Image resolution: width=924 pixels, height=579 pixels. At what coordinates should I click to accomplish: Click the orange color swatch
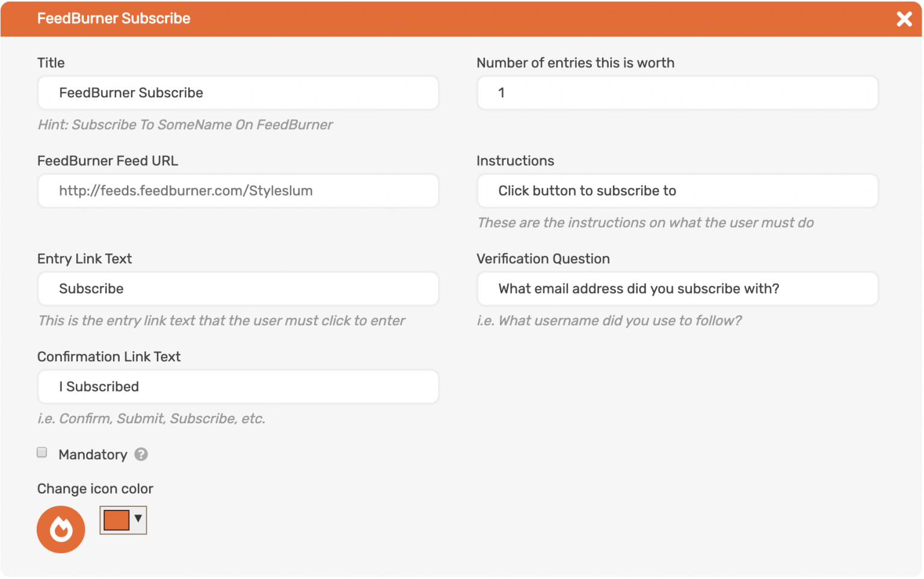click(x=117, y=519)
